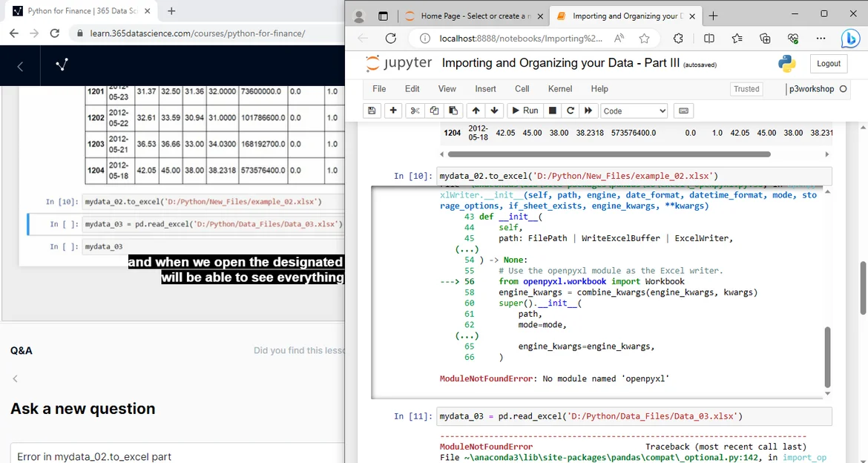Image resolution: width=868 pixels, height=463 pixels.
Task: Save the notebook with the floppy disk icon
Action: click(372, 111)
